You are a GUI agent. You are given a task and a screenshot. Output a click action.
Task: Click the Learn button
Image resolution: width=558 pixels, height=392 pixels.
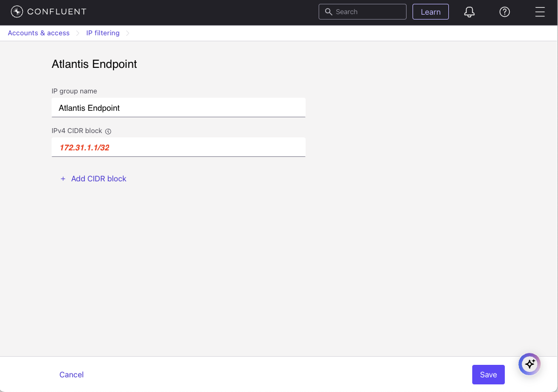click(x=430, y=12)
